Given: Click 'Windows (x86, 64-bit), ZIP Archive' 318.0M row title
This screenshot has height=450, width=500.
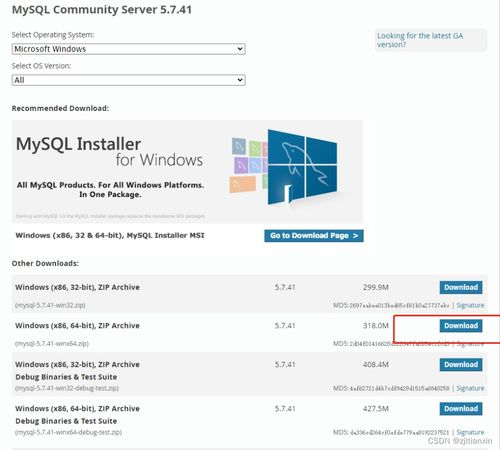Looking at the screenshot, I should [x=77, y=326].
